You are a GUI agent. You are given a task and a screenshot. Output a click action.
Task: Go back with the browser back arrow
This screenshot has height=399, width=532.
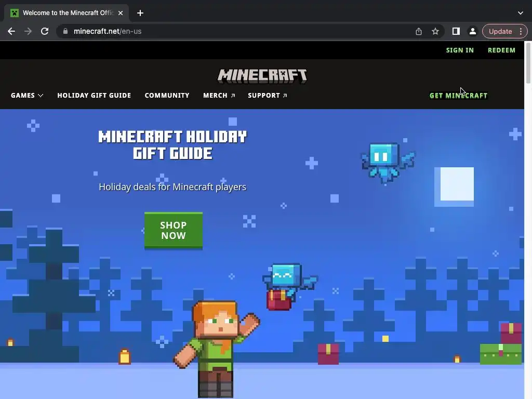point(11,31)
